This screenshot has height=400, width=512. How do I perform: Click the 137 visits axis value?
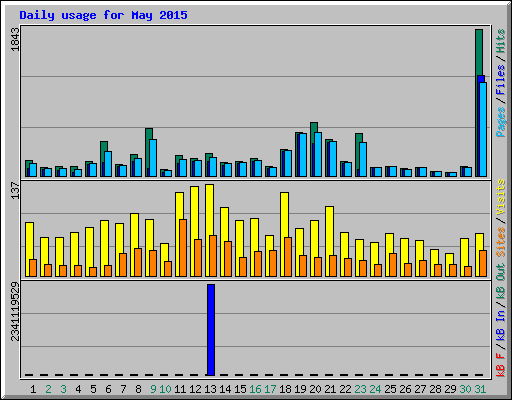[15, 190]
